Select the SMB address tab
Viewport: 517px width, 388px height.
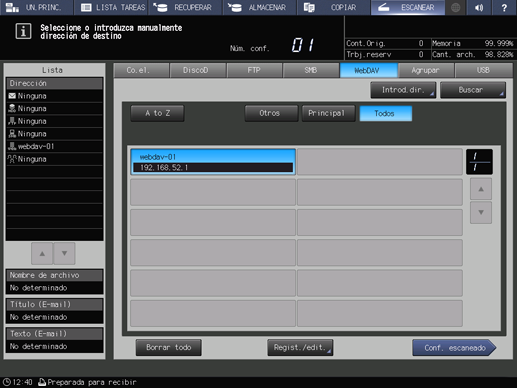click(311, 70)
